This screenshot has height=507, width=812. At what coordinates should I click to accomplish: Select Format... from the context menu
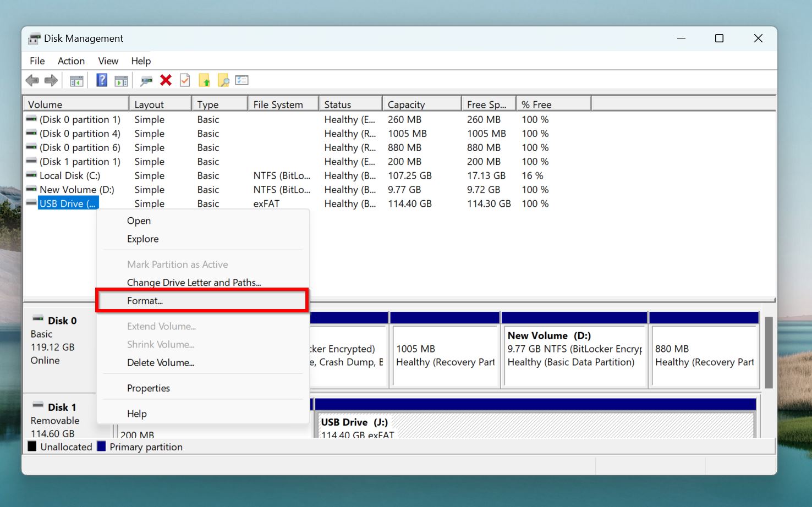202,301
